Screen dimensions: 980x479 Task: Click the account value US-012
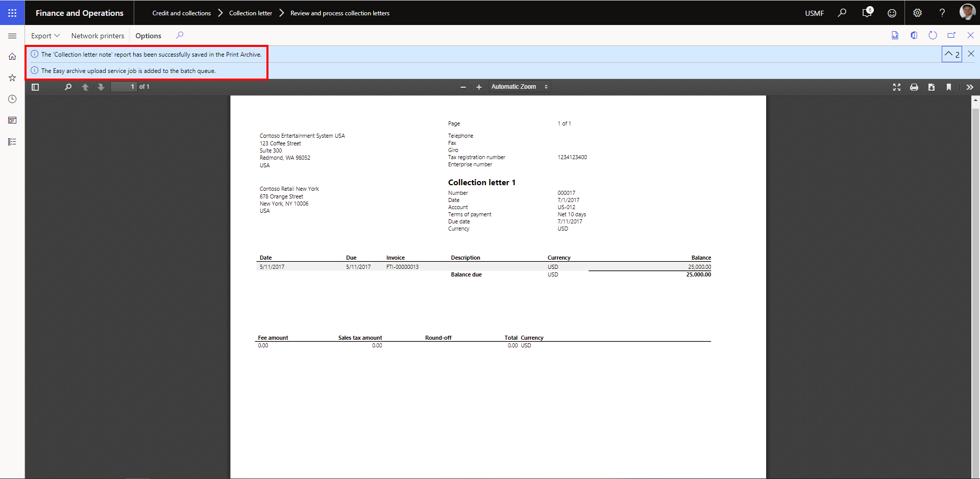(x=566, y=207)
